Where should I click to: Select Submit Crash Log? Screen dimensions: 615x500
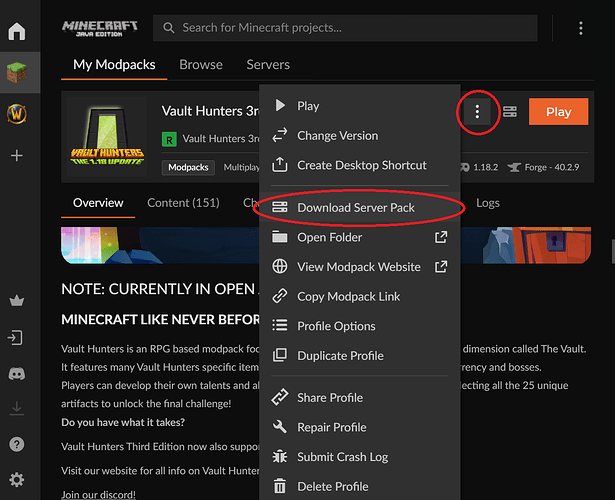point(360,457)
